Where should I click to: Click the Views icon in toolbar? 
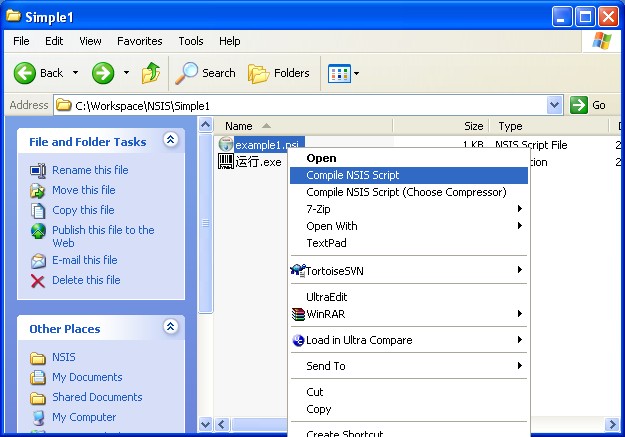[x=339, y=73]
